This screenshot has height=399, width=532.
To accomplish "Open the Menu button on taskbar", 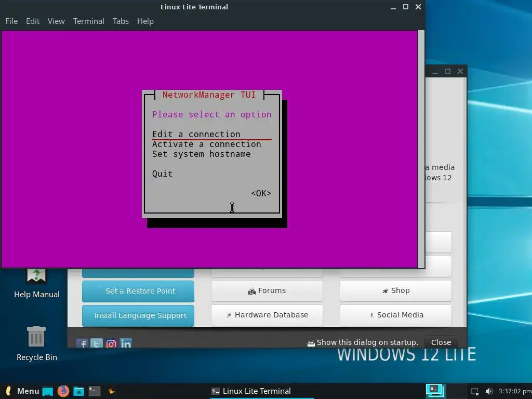I will [22, 391].
